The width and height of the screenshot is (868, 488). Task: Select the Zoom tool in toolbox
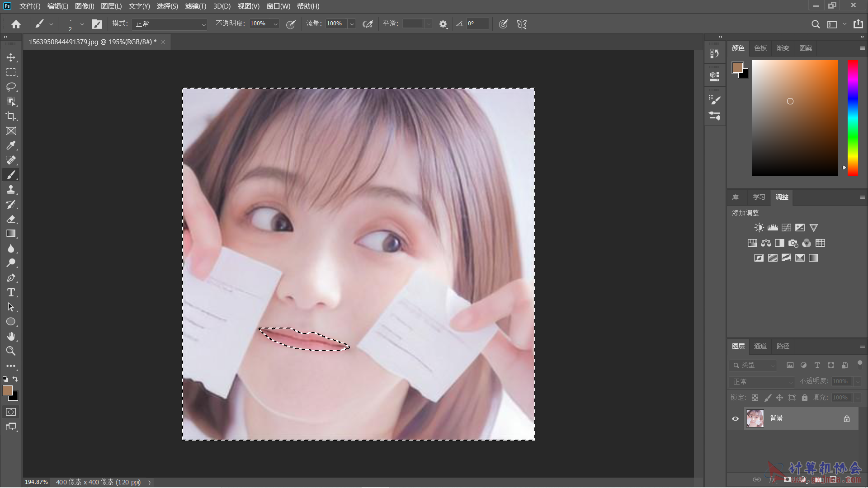click(11, 351)
